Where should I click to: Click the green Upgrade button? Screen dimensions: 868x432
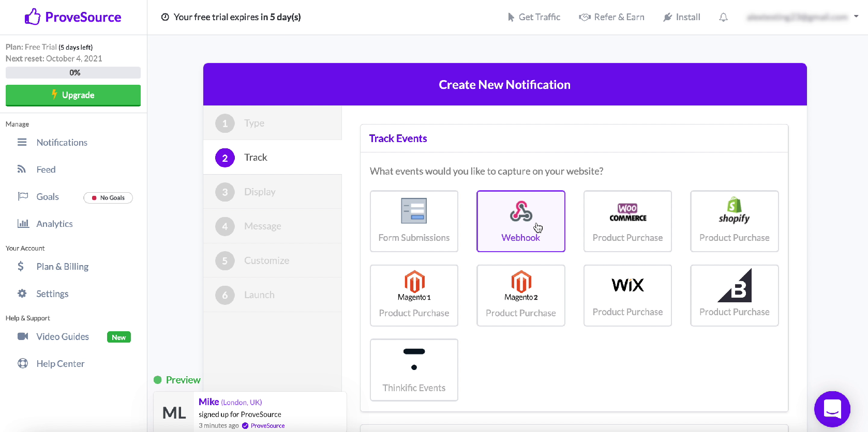click(x=73, y=95)
